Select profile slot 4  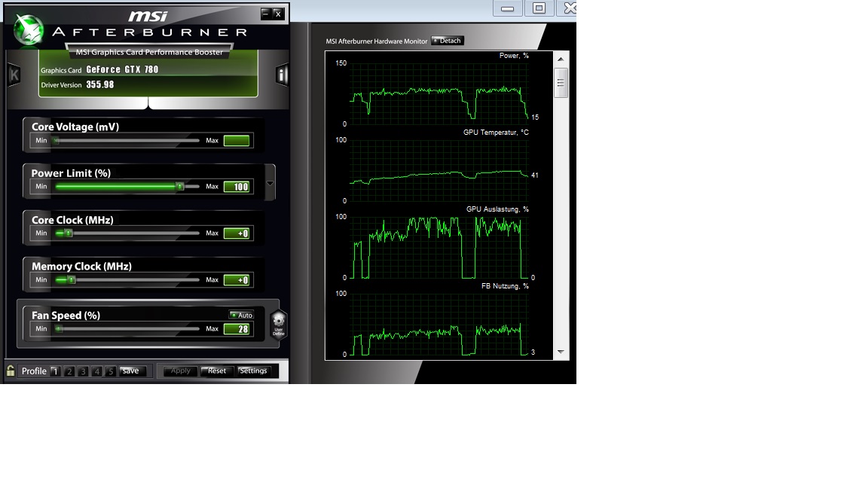coord(97,371)
